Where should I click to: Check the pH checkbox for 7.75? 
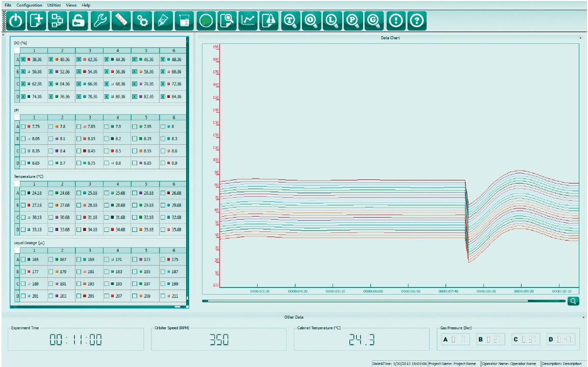coord(23,127)
